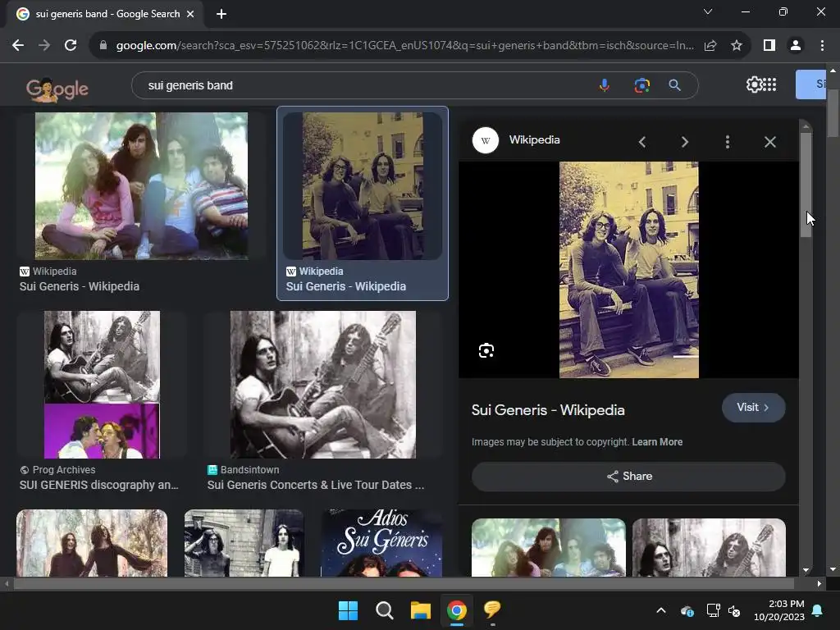Open the Sui Generis - Wikipedia title in the preview
Screen dimensions: 840x630
[548, 410]
